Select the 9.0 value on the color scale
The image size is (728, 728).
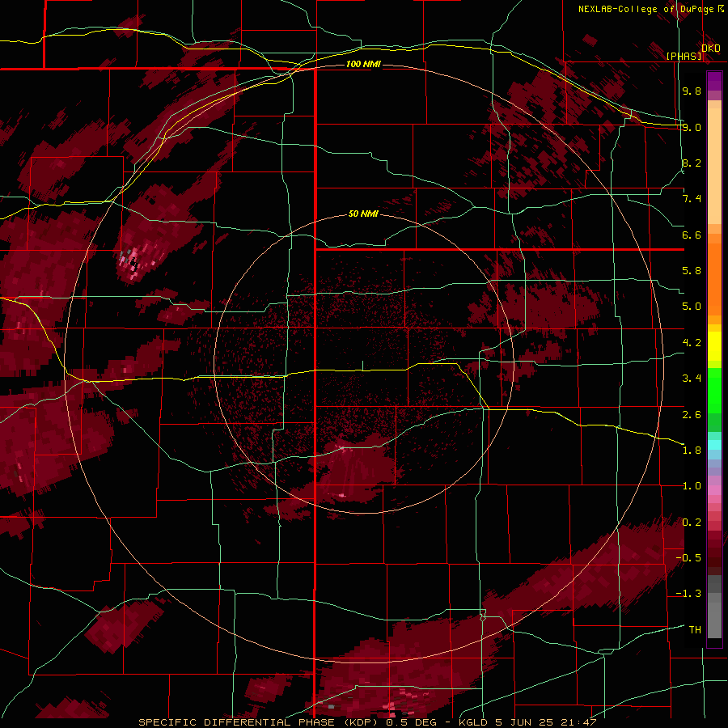692,127
